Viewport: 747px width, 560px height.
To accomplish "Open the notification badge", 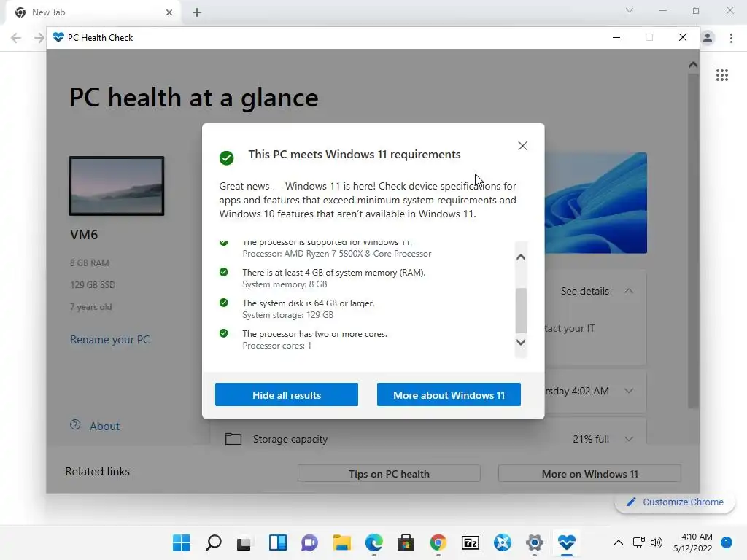I will (x=727, y=542).
